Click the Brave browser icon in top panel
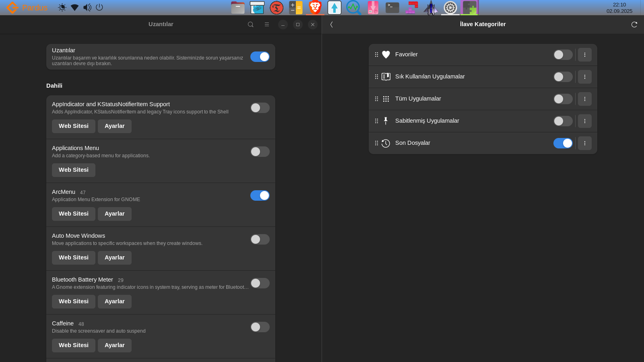The image size is (644, 362). [315, 8]
